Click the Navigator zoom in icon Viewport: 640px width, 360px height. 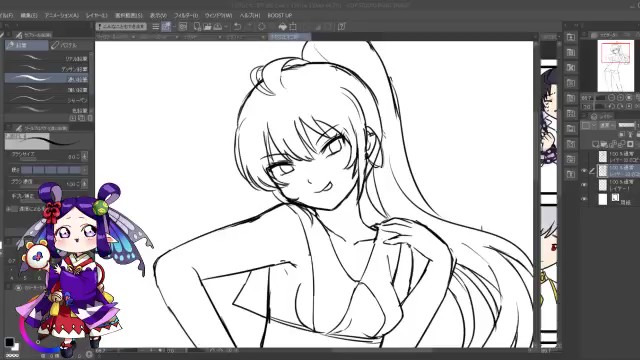(620, 98)
